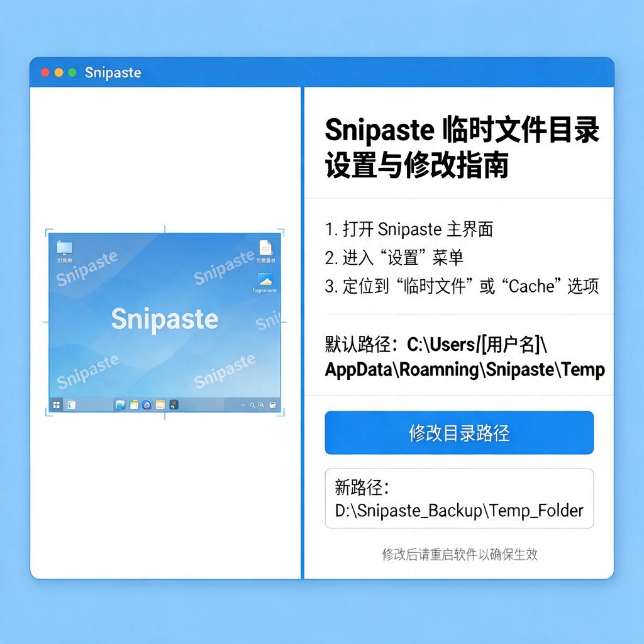Open the document file icon on the preview desktop
Screen dimensions: 644x644
[x=266, y=248]
